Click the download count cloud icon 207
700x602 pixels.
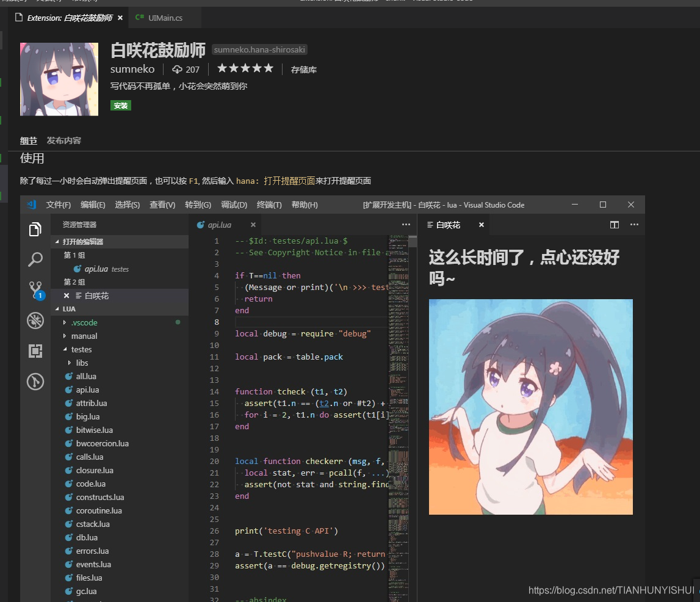177,69
